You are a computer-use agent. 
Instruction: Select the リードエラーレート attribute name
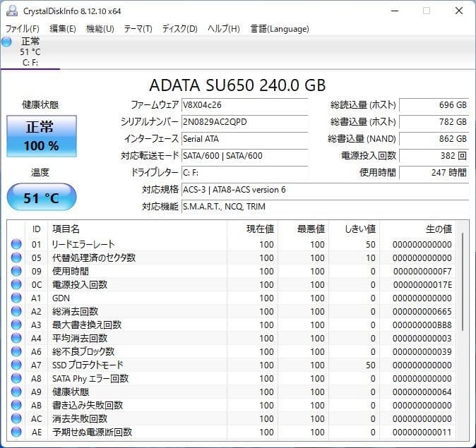coord(83,244)
